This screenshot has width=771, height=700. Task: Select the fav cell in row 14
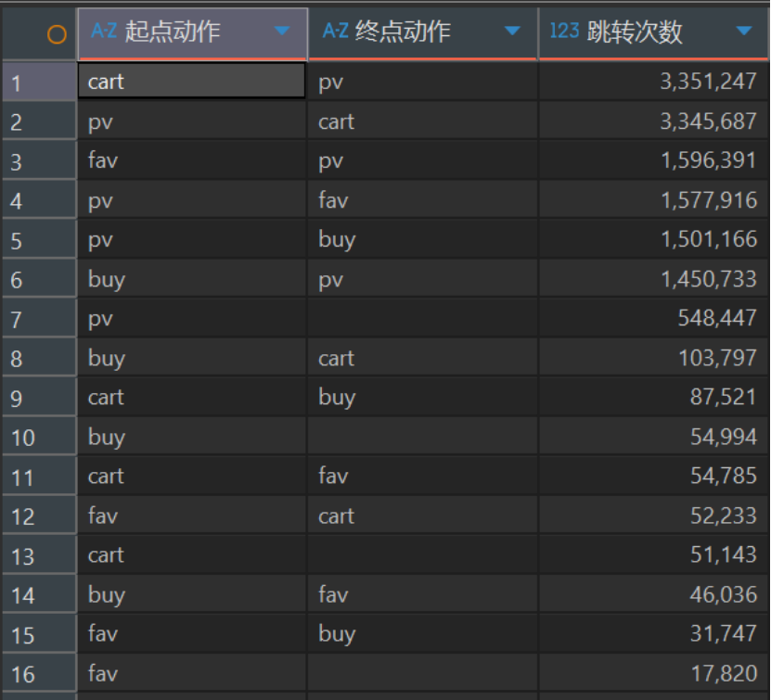click(x=422, y=594)
